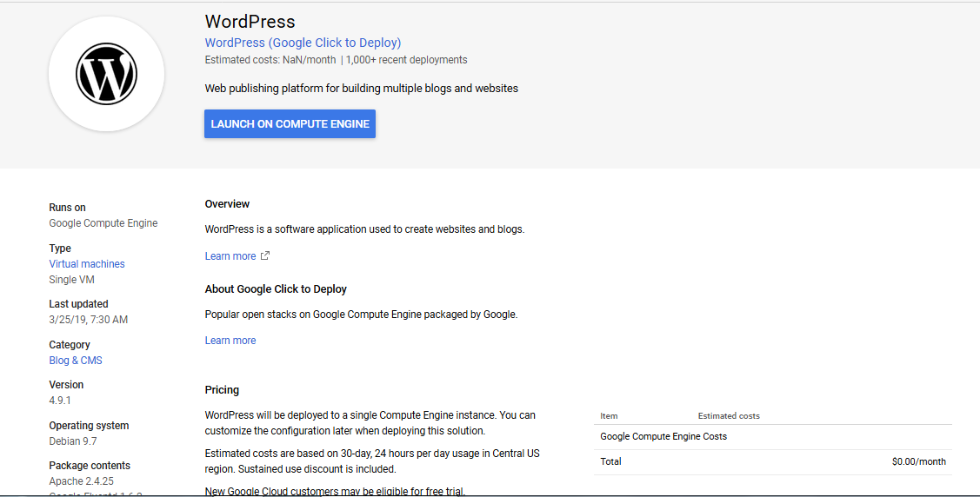Click the Runs on label
This screenshot has width=980, height=497.
(x=68, y=208)
